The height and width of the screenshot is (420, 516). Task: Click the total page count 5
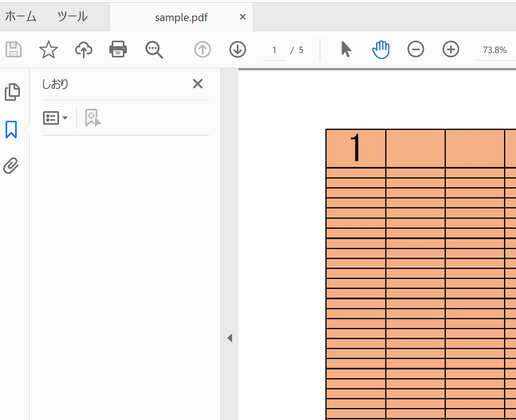tap(301, 50)
